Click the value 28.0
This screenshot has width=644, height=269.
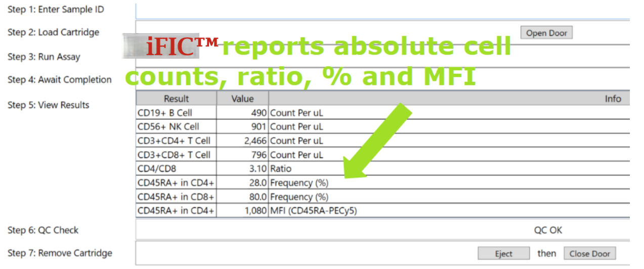258,183
